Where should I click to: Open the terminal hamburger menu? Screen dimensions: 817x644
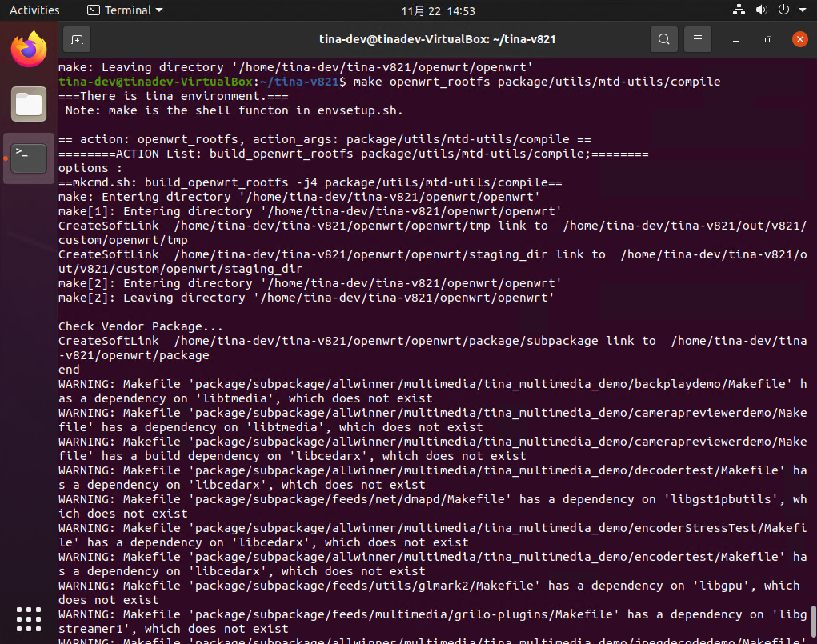point(698,38)
